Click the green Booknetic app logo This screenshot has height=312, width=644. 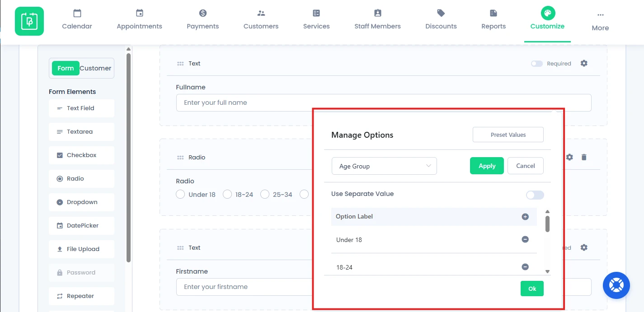(x=29, y=21)
